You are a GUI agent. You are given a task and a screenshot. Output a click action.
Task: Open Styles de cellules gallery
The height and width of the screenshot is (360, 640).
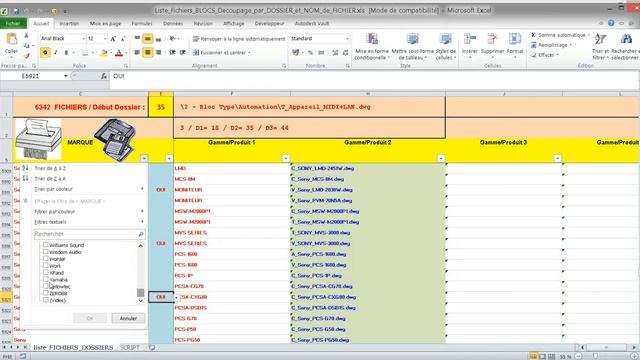(x=445, y=47)
